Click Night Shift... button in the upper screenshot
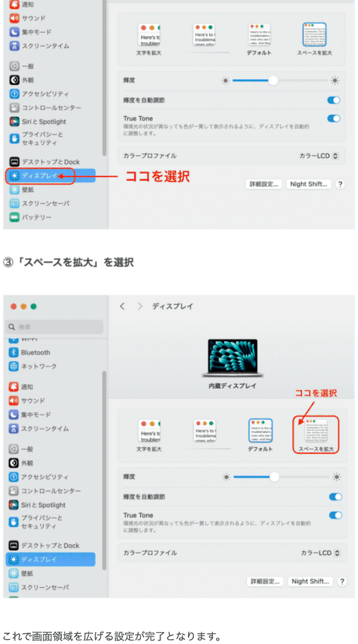The height and width of the screenshot is (644, 358). (x=307, y=184)
